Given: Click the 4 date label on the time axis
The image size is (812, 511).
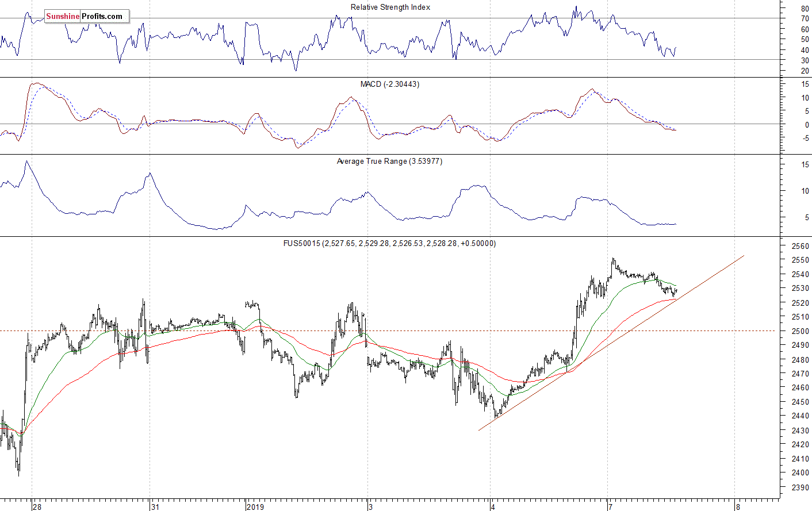Looking at the screenshot, I should tap(493, 507).
